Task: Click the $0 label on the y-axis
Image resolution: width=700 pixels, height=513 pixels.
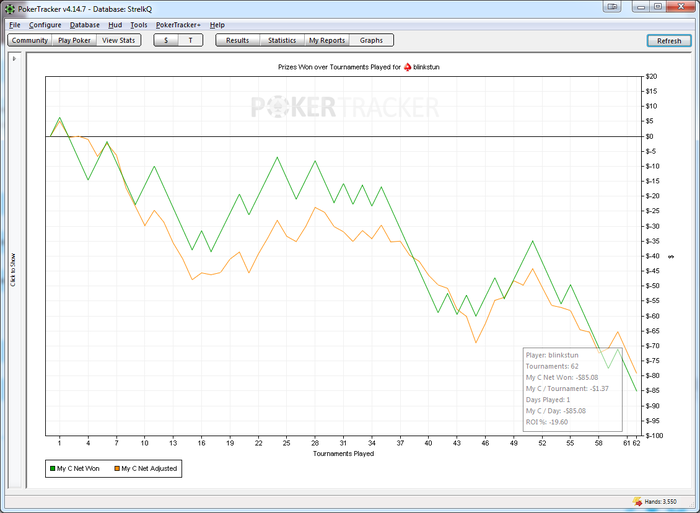Action: pos(650,136)
